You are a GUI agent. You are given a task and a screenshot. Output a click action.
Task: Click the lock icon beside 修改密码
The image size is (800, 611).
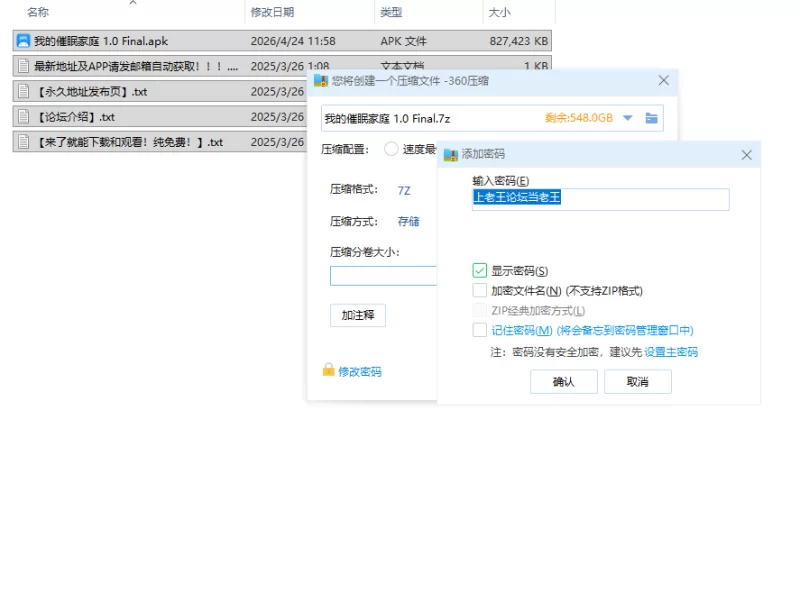328,369
